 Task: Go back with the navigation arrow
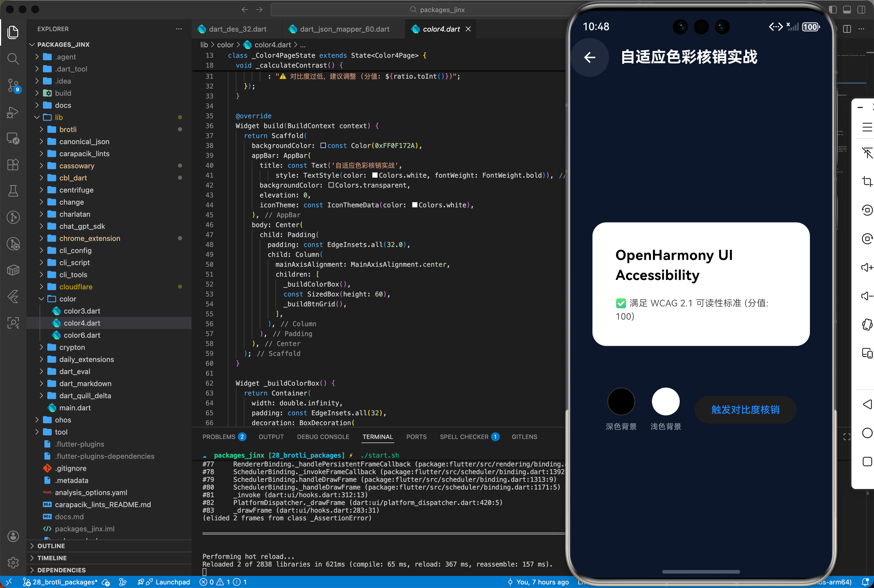tap(245, 10)
